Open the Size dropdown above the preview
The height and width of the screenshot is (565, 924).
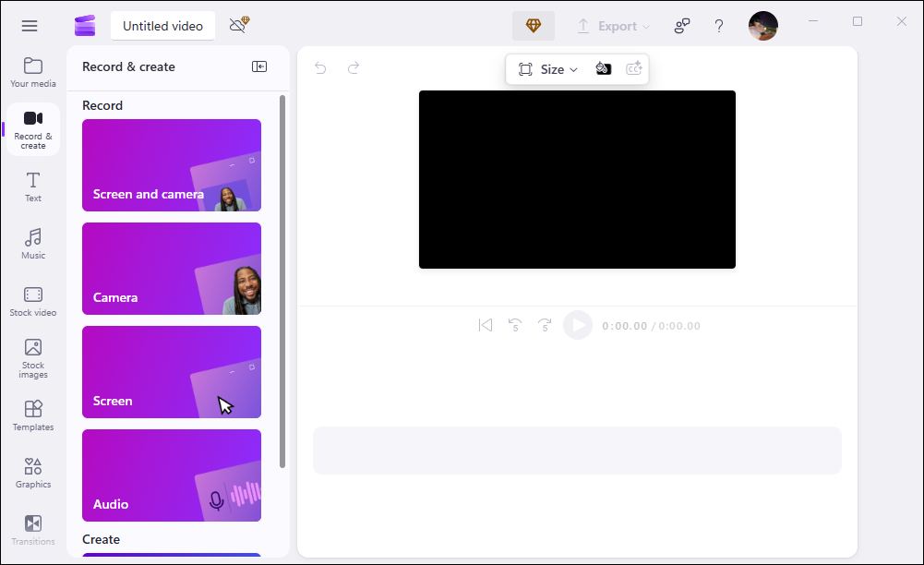click(554, 68)
